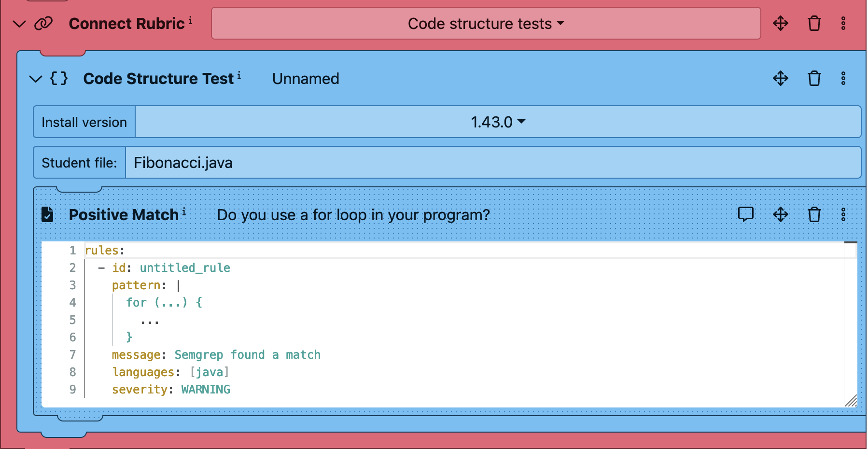
Task: Open Code Structure Test three-dot menu
Action: [843, 78]
